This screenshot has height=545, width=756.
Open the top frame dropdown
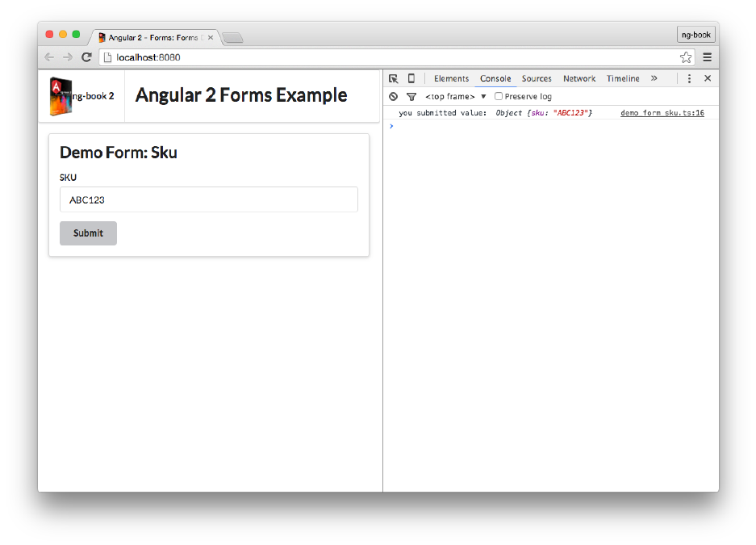[455, 96]
